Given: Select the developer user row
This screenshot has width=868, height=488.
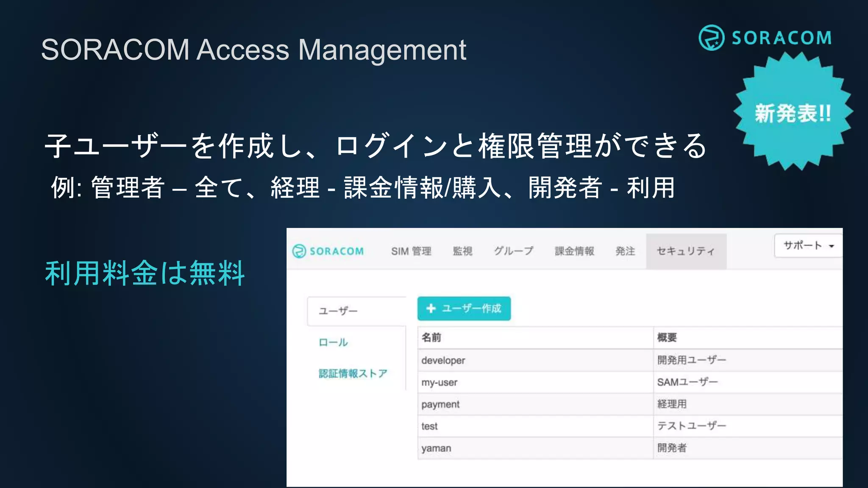Looking at the screenshot, I should pos(630,360).
